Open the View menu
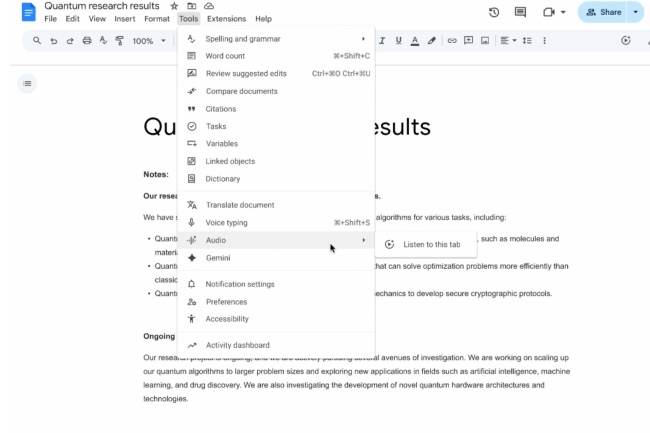The width and height of the screenshot is (650, 433). [x=97, y=19]
